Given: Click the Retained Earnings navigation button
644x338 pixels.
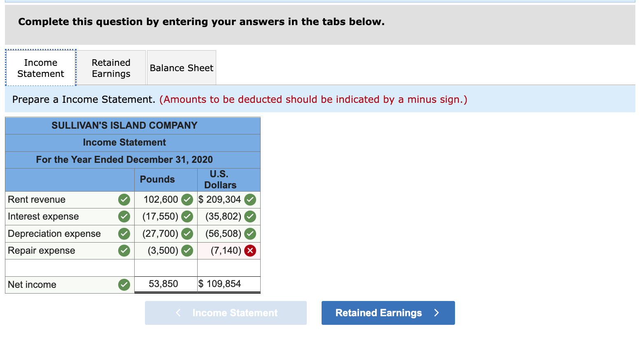Looking at the screenshot, I should point(387,313).
